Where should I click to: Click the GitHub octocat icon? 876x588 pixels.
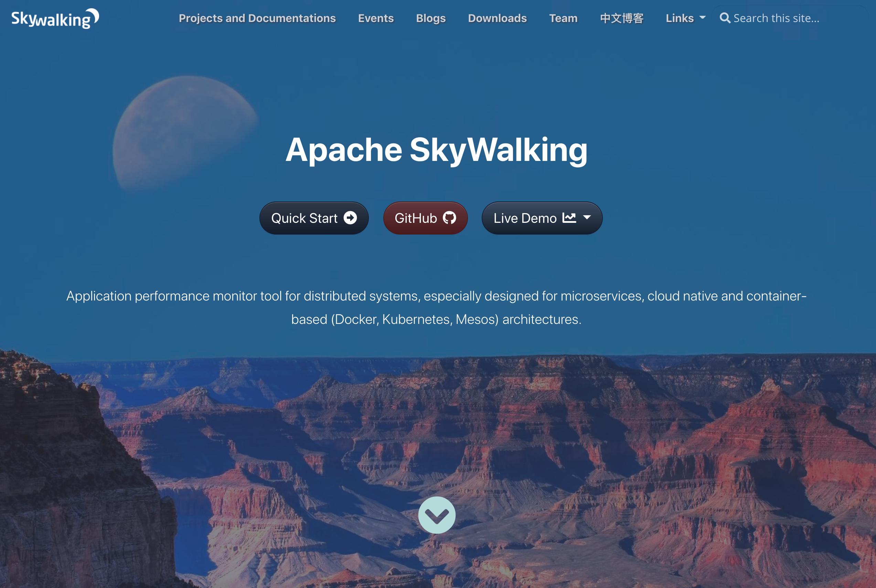tap(449, 218)
